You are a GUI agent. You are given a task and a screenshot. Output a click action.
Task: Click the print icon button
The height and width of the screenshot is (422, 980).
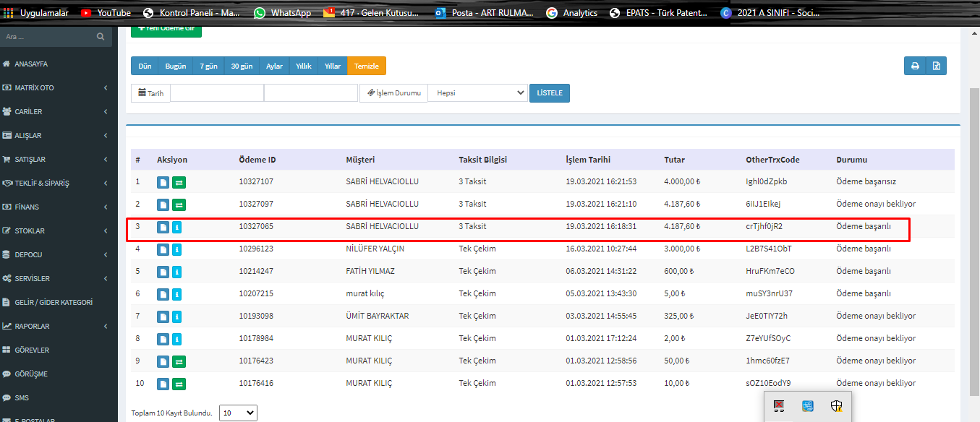click(x=915, y=66)
